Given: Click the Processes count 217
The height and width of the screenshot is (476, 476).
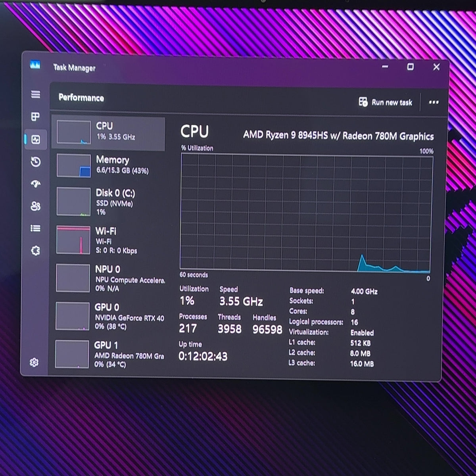Looking at the screenshot, I should (x=188, y=328).
